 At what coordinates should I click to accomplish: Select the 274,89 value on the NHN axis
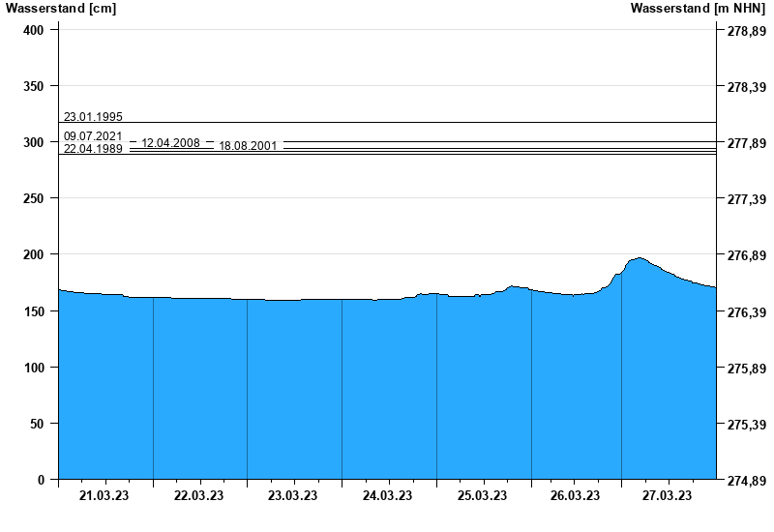click(x=746, y=480)
